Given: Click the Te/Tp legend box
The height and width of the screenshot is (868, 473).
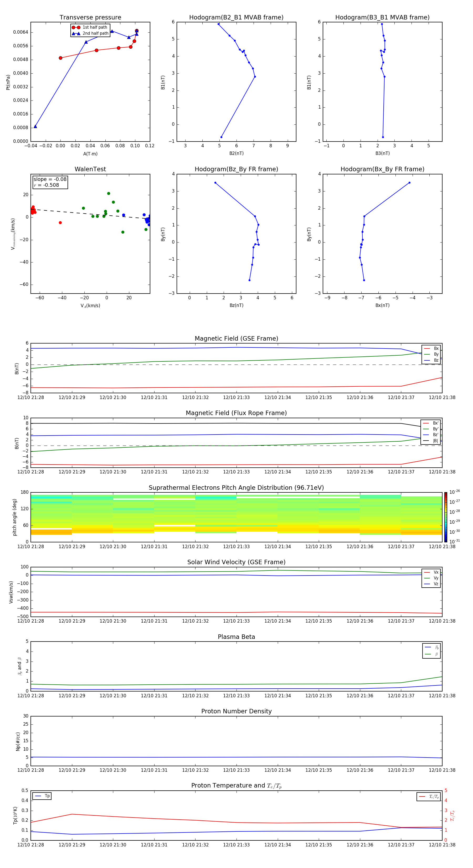Looking at the screenshot, I should point(428,796).
